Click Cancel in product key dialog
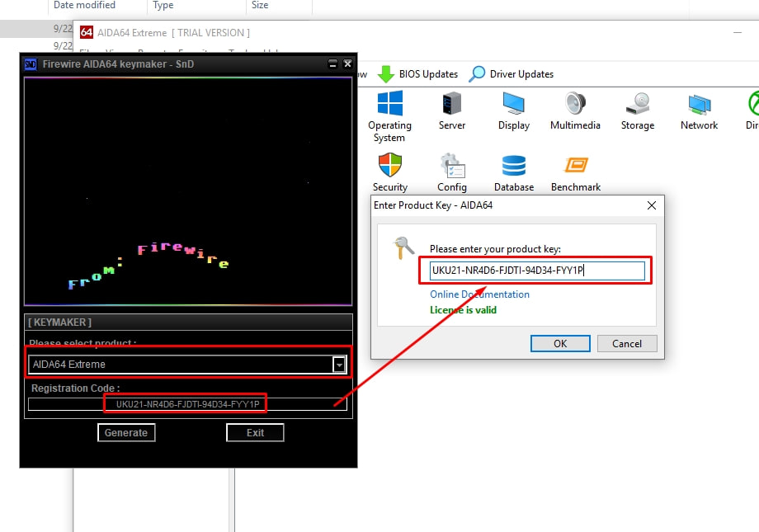 627,344
